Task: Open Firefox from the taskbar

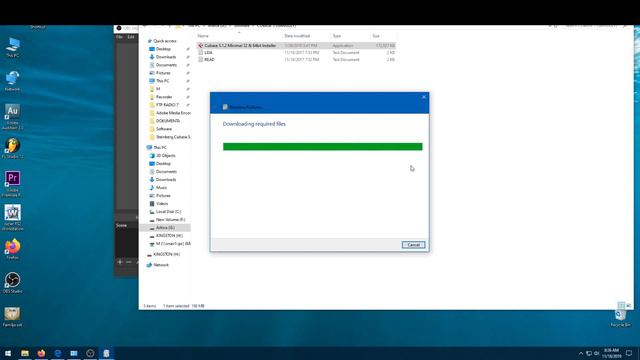Action: coord(41,353)
